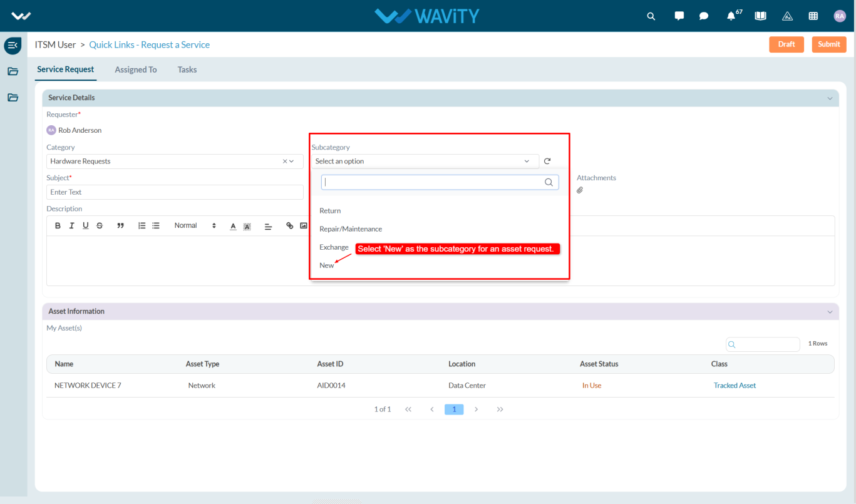Image resolution: width=856 pixels, height=504 pixels.
Task: Open the Tracked Asset class link
Action: point(735,386)
